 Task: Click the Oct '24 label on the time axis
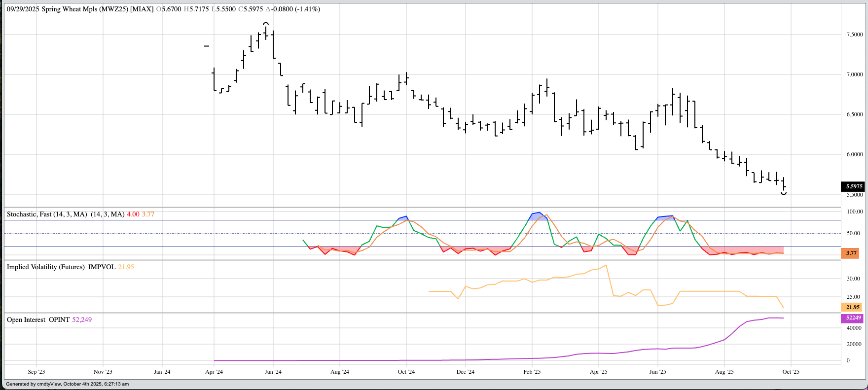click(406, 372)
